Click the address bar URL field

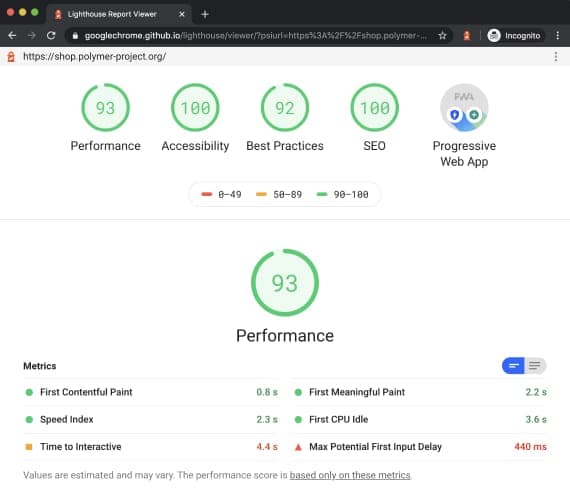pyautogui.click(x=255, y=35)
